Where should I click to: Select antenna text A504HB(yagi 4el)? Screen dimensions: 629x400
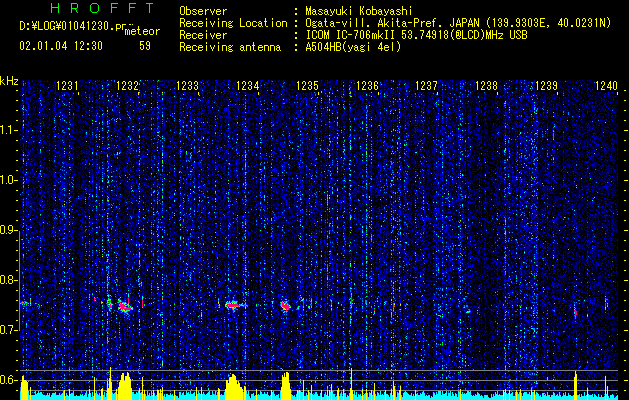[x=353, y=48]
